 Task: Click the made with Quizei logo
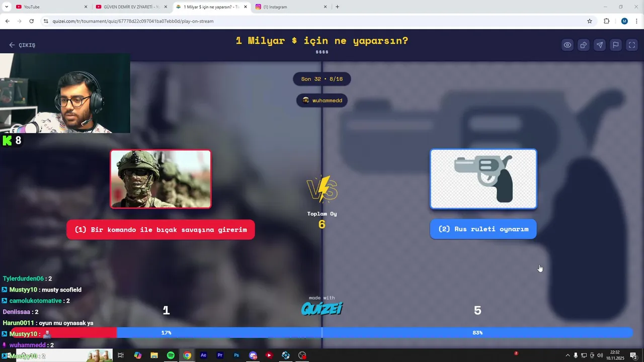tap(322, 305)
